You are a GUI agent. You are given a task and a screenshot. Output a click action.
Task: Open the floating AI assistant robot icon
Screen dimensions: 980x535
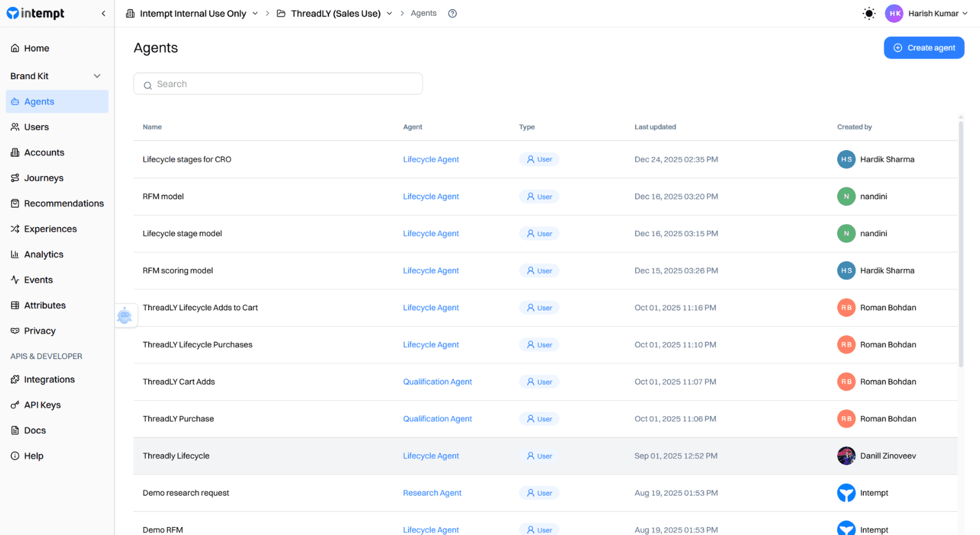tap(125, 316)
